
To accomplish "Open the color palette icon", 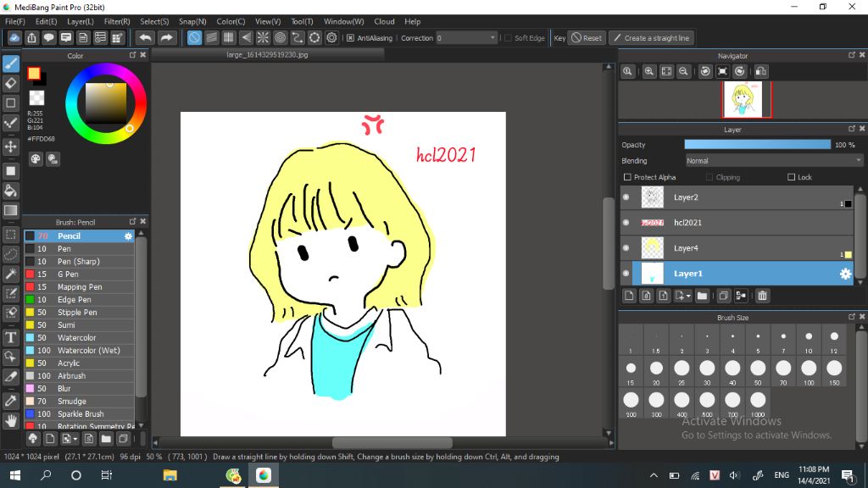I will [x=36, y=159].
